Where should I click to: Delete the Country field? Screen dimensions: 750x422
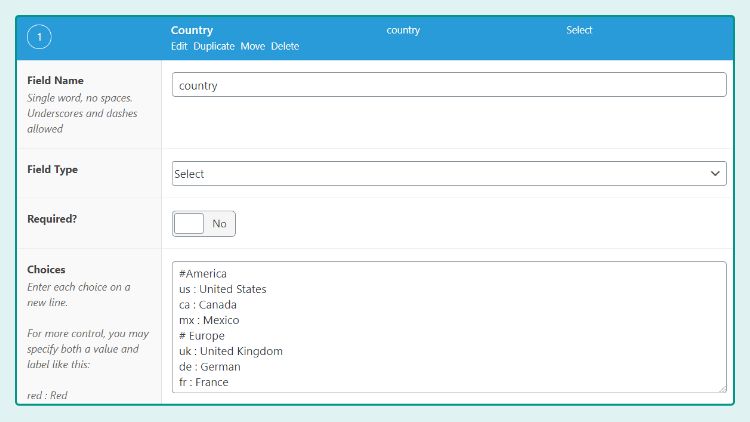tap(285, 46)
